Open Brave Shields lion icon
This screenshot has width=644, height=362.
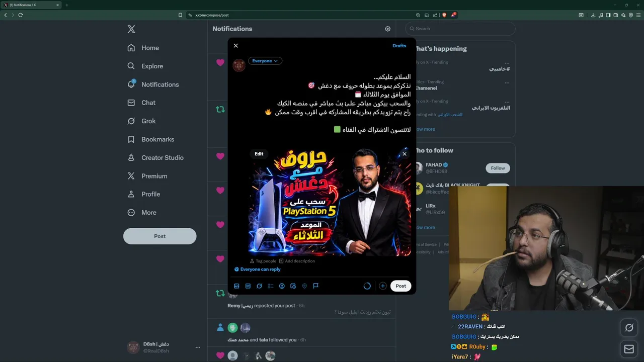(x=444, y=15)
